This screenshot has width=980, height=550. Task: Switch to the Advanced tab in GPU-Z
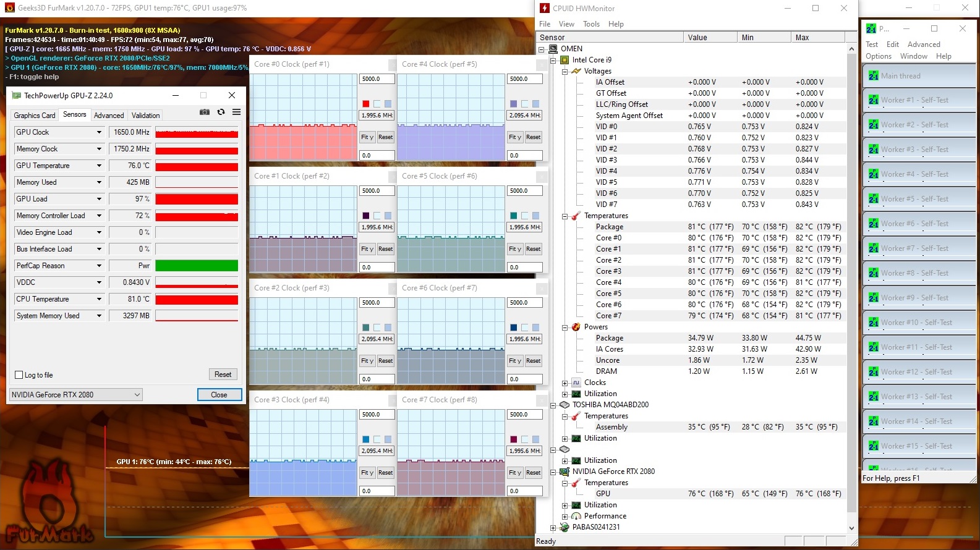[109, 116]
